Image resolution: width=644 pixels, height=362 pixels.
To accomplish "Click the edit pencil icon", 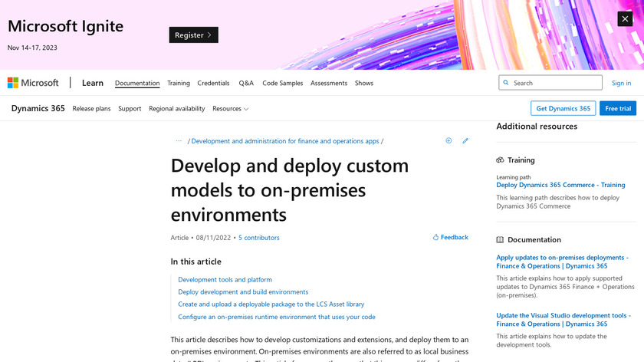I will (465, 141).
